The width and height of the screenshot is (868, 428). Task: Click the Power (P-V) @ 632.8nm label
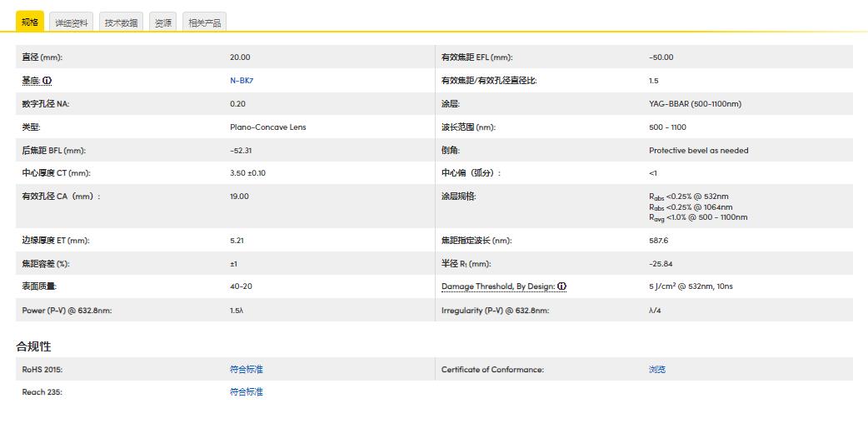tap(67, 310)
